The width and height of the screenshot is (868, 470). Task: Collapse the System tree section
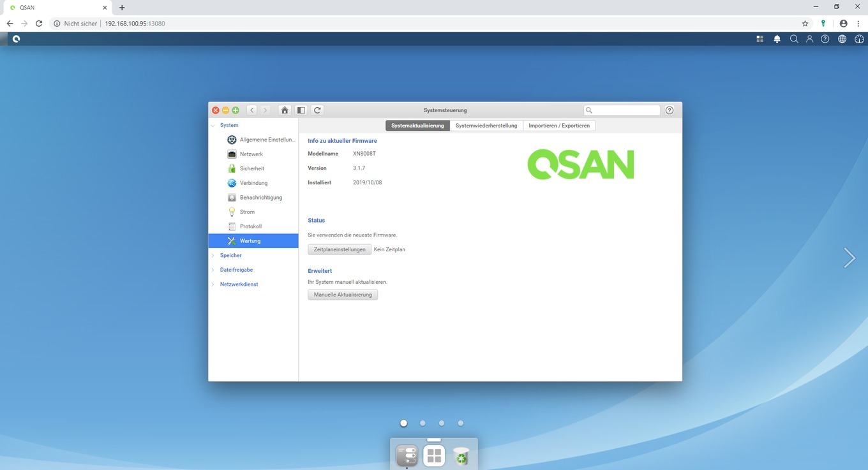tap(213, 126)
